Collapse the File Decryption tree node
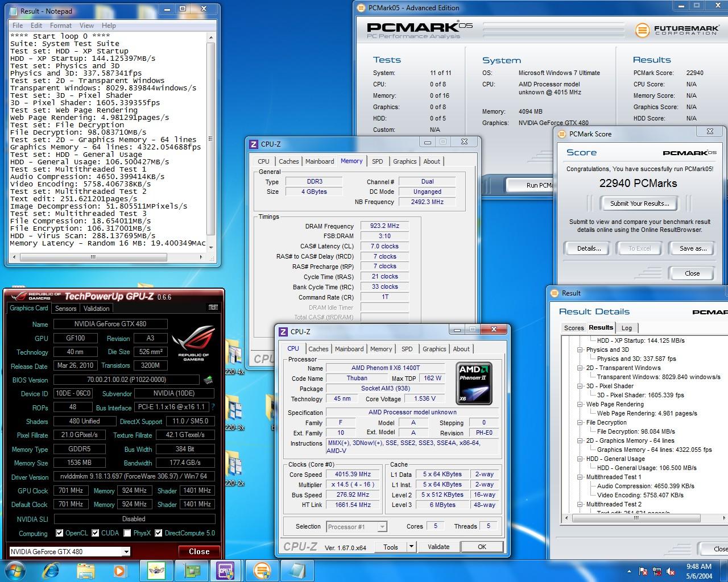This screenshot has width=728, height=582. (x=580, y=422)
